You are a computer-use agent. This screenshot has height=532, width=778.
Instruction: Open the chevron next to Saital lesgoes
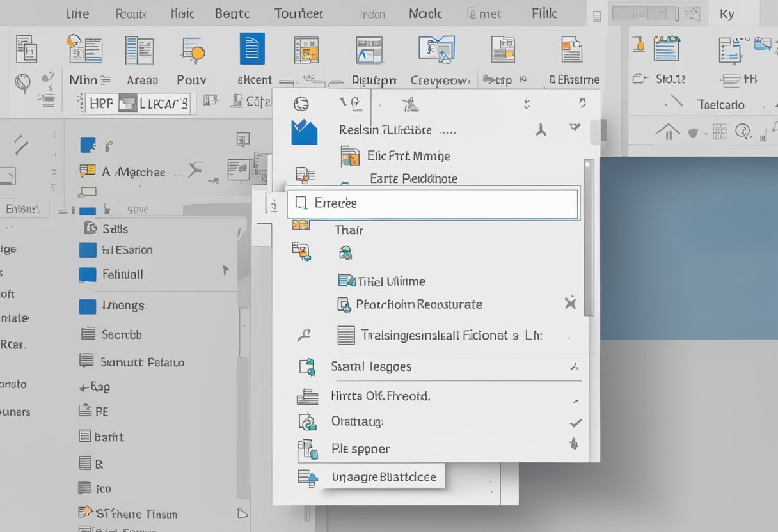[x=575, y=366]
